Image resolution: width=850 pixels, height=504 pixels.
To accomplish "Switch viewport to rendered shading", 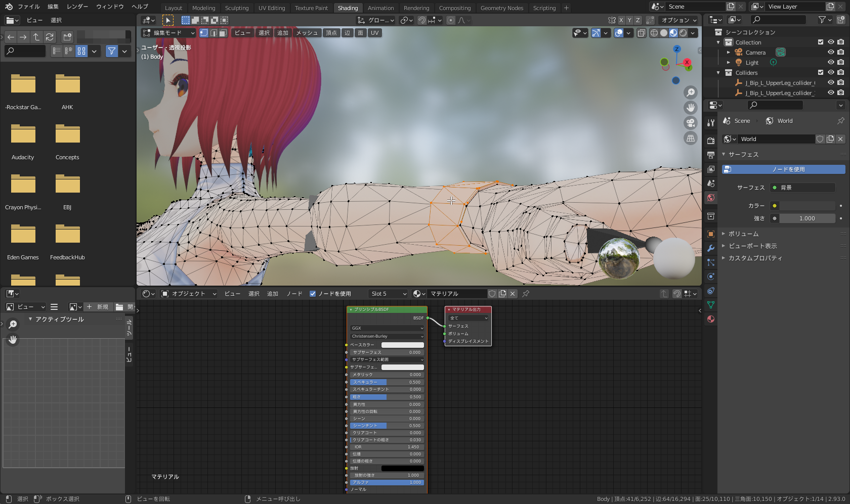I will 683,33.
